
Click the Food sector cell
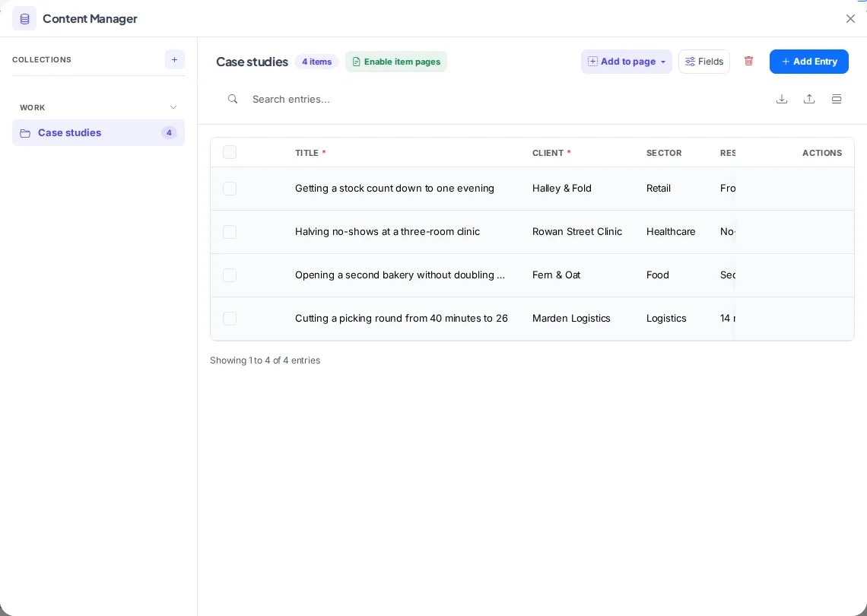tap(657, 275)
